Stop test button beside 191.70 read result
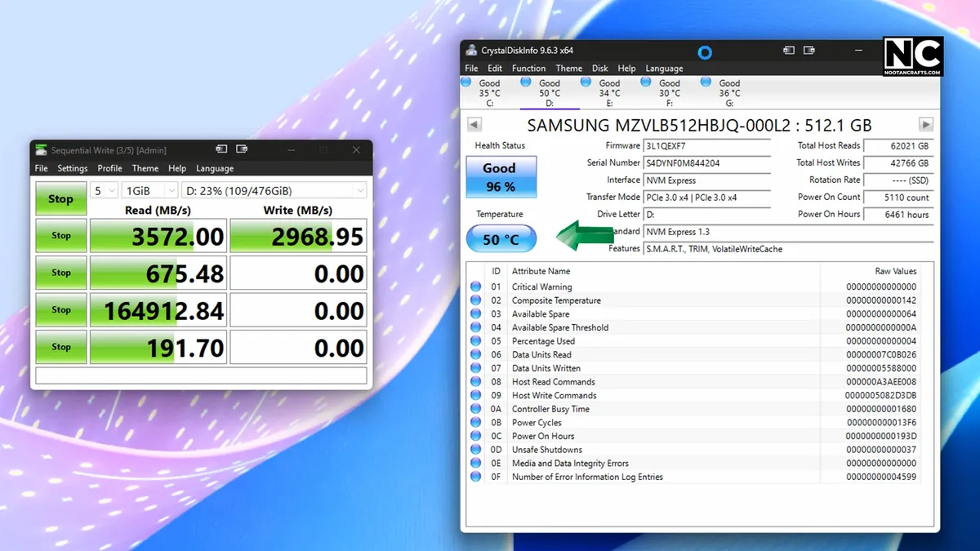The width and height of the screenshot is (980, 551). (x=61, y=347)
